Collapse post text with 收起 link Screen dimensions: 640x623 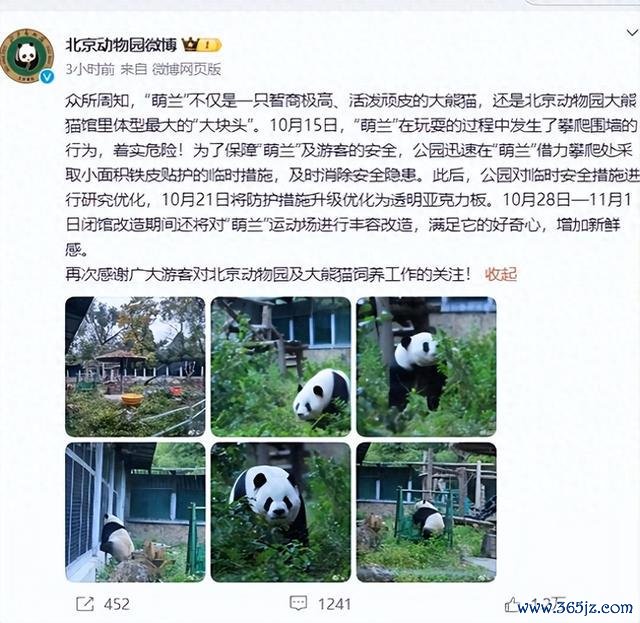click(x=501, y=274)
